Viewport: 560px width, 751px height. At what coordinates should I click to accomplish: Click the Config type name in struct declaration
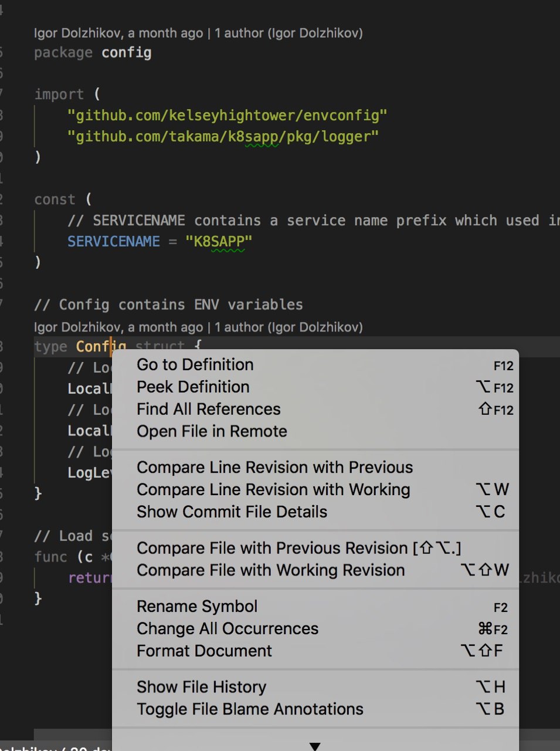101,347
